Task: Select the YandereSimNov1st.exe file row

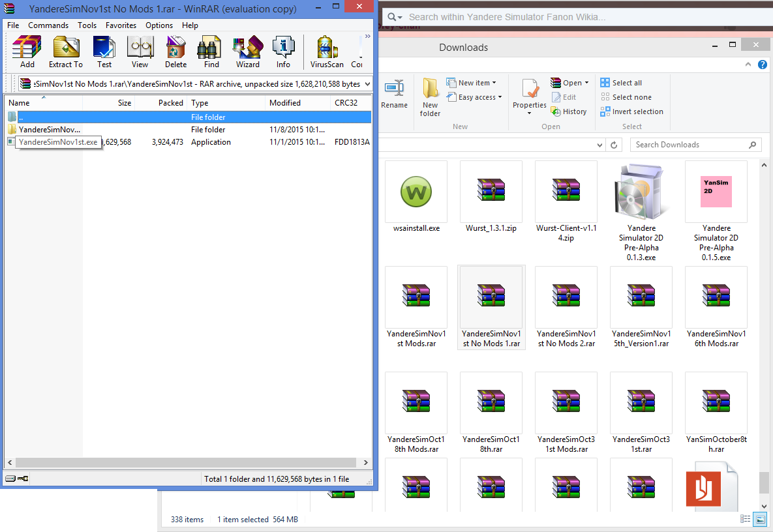Action: point(189,142)
